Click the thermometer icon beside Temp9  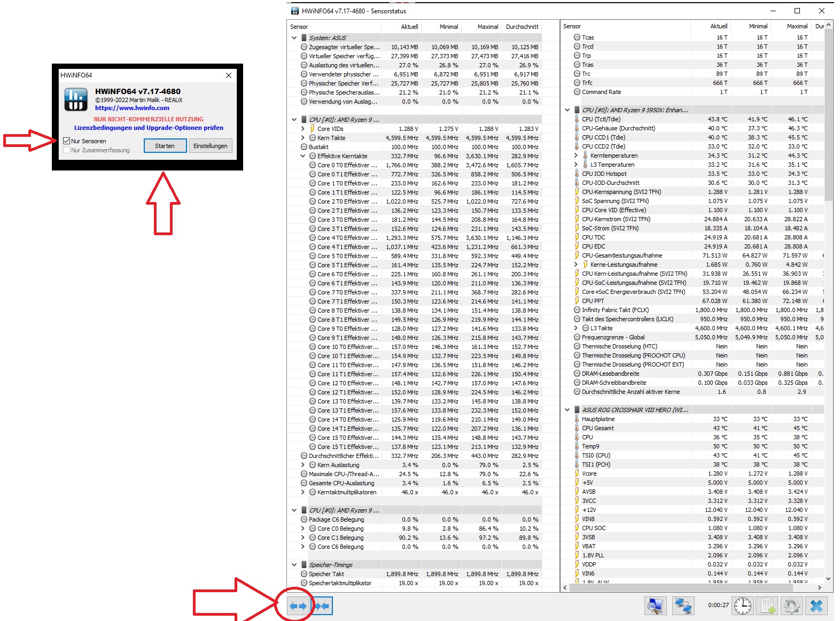[577, 446]
